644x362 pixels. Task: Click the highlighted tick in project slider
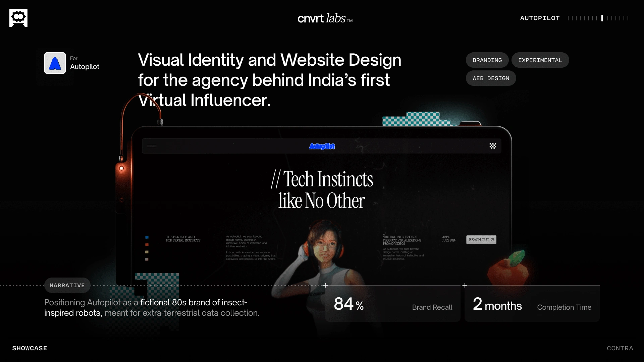602,18
